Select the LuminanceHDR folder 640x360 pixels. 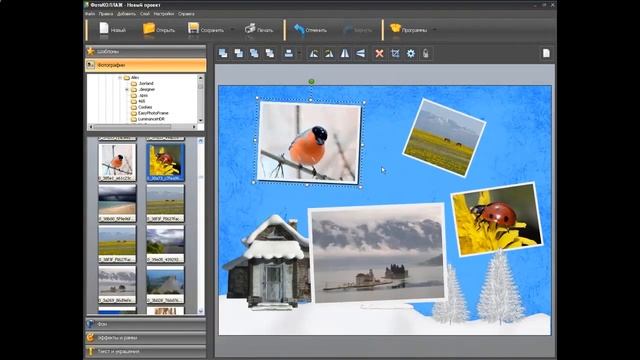tap(151, 119)
